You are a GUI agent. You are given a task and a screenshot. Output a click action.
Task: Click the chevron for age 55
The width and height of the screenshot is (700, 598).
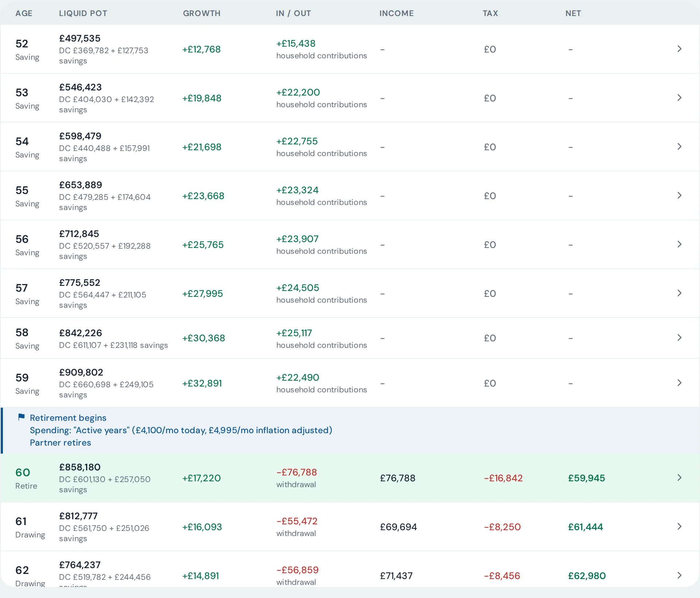[679, 195]
